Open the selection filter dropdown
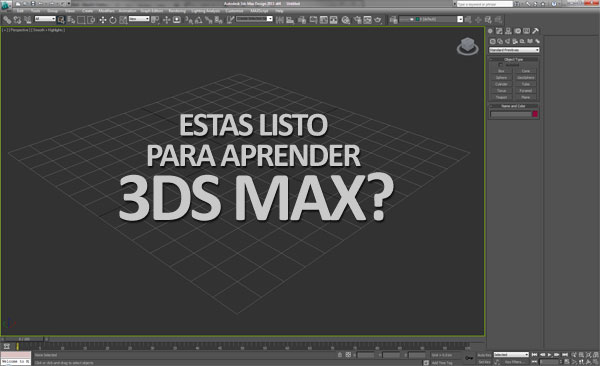 pyautogui.click(x=45, y=19)
